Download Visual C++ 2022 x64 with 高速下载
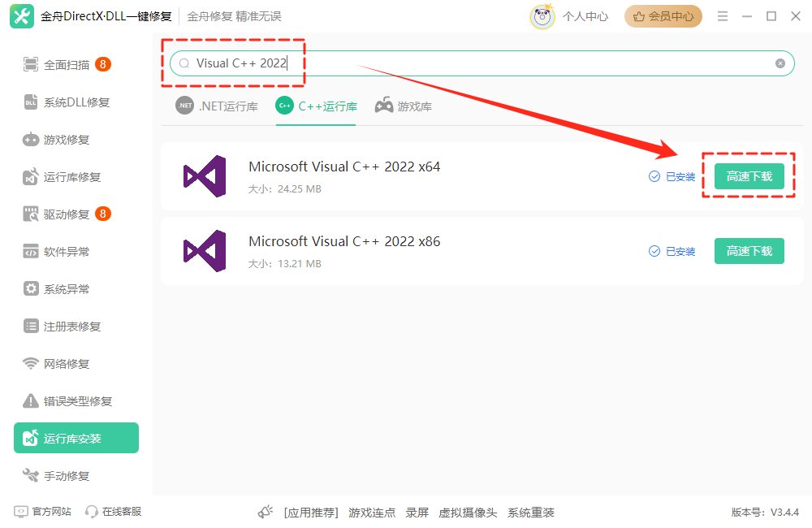Viewport: 812px width, 528px height. tap(749, 176)
